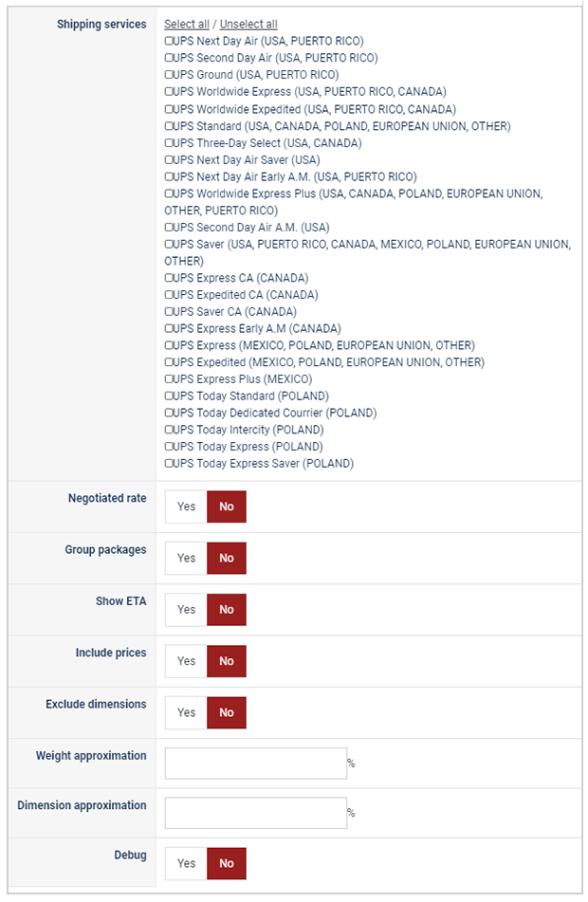Tick UPS Today Express Saver checkbox
This screenshot has width=588, height=902.
click(x=168, y=464)
